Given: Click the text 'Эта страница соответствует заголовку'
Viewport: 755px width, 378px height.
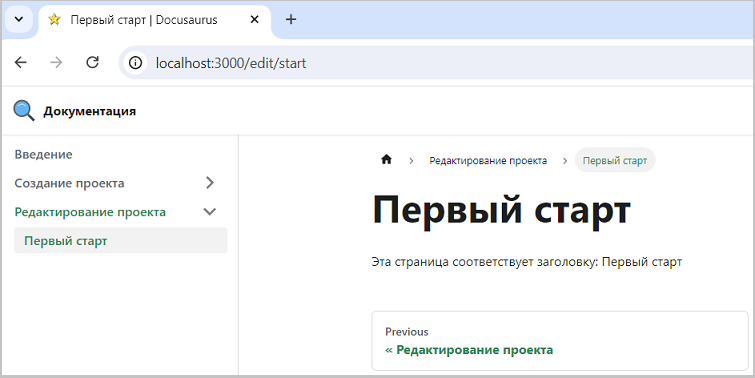Looking at the screenshot, I should coord(485,262).
